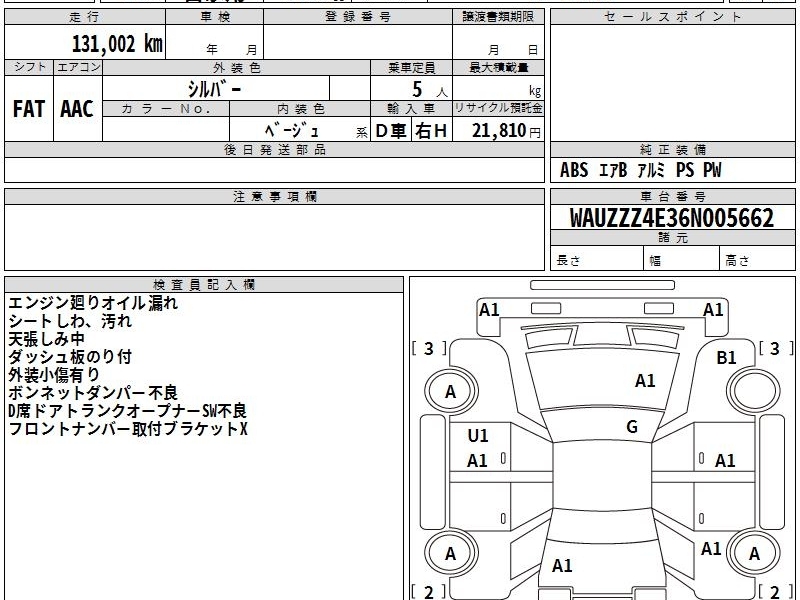The height and width of the screenshot is (600, 800).
Task: Select the 検査員記入欄 header
Action: (204, 285)
